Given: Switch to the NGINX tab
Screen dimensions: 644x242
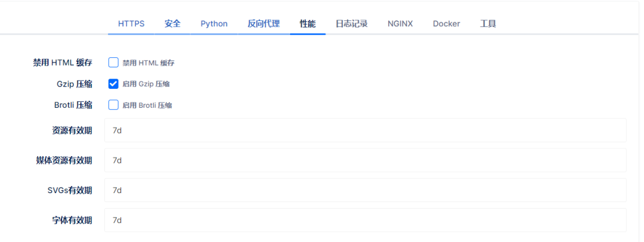Looking at the screenshot, I should tap(400, 24).
